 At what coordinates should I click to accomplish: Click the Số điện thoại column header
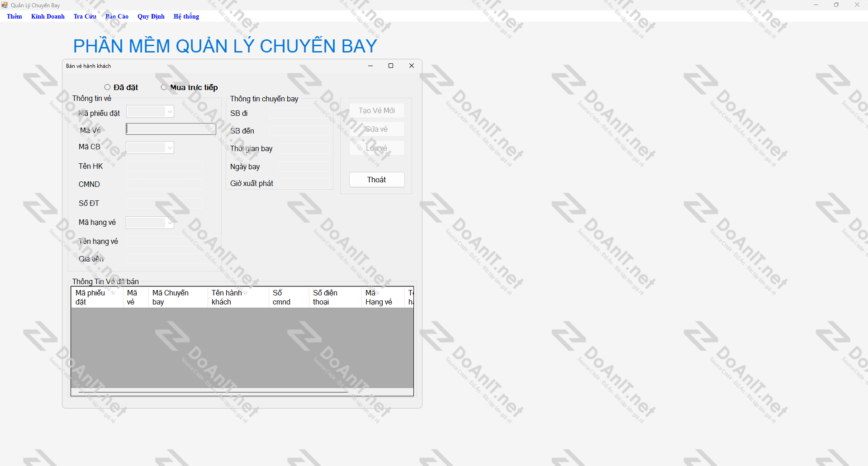[335, 297]
